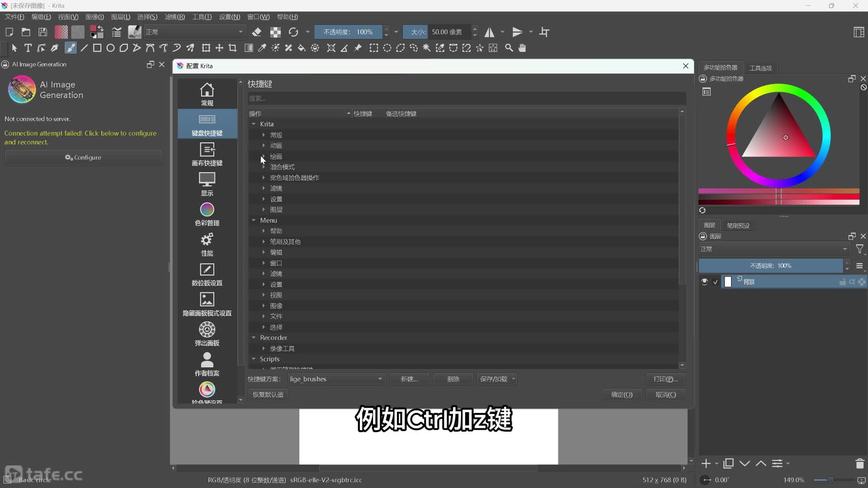Click Configure in AI Image Generation panel
Screen dimensions: 868x488
point(83,158)
